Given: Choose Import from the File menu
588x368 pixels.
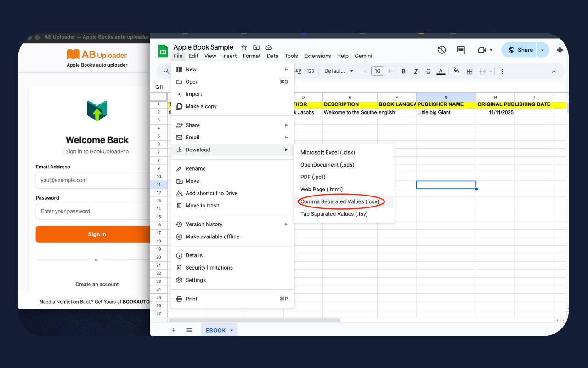Looking at the screenshot, I should tap(232, 94).
